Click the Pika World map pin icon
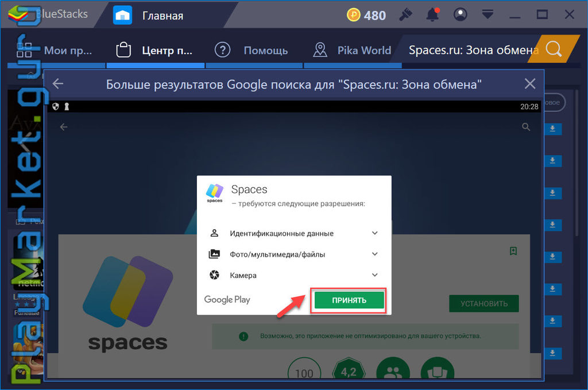Screen dimensions: 588x390 coord(320,49)
